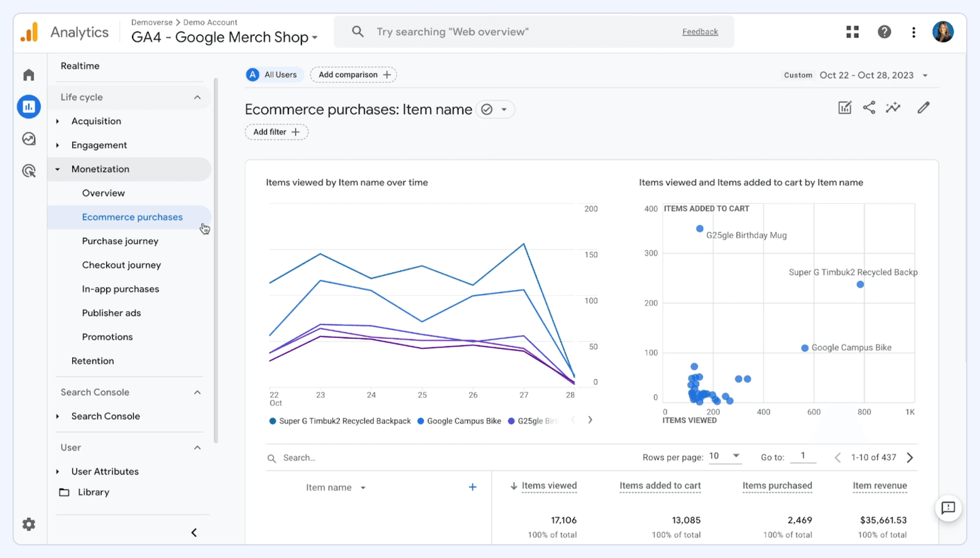Viewport: 980px width, 558px height.
Task: Toggle the Google Campus Bike legend entry
Action: 459,421
